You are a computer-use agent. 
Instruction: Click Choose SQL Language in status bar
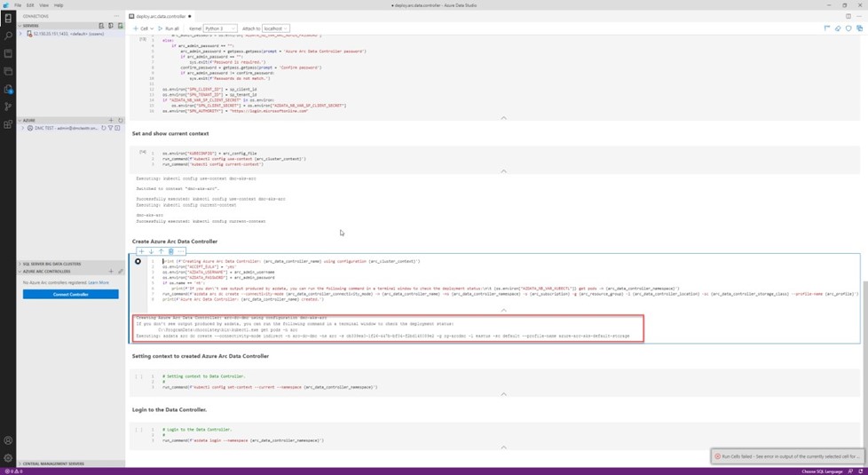822,471
